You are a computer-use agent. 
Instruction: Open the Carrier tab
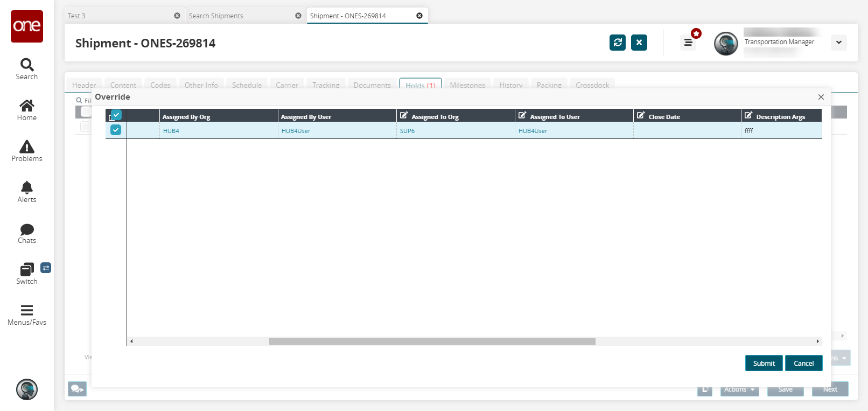(287, 85)
